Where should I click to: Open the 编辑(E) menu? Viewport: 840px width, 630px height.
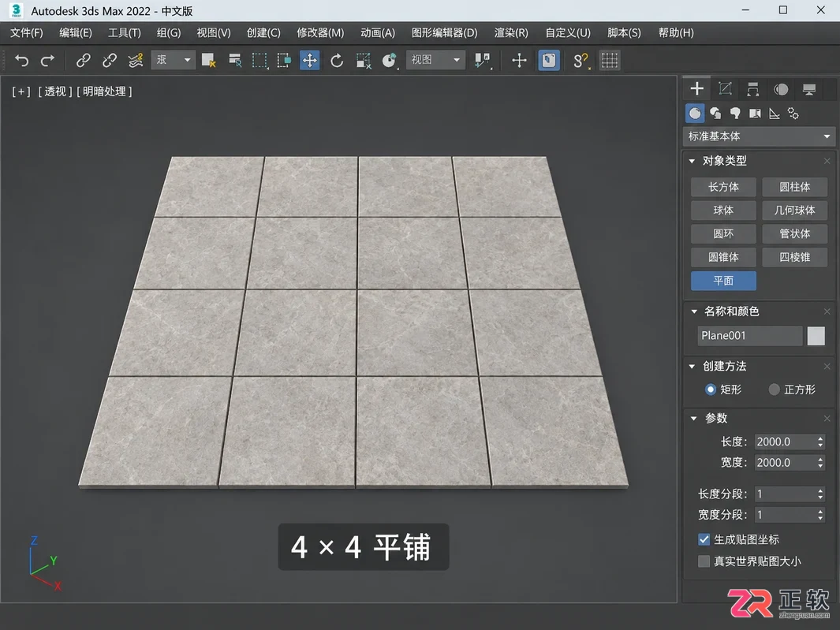(x=76, y=32)
